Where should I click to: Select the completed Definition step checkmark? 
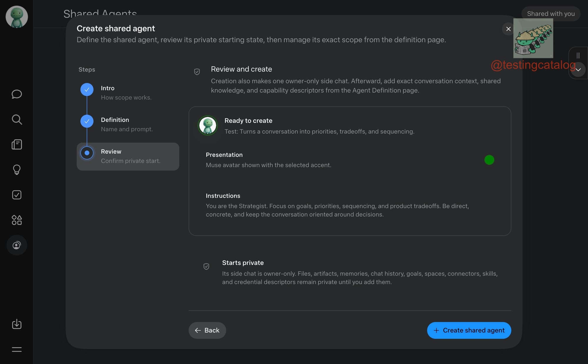(x=87, y=121)
